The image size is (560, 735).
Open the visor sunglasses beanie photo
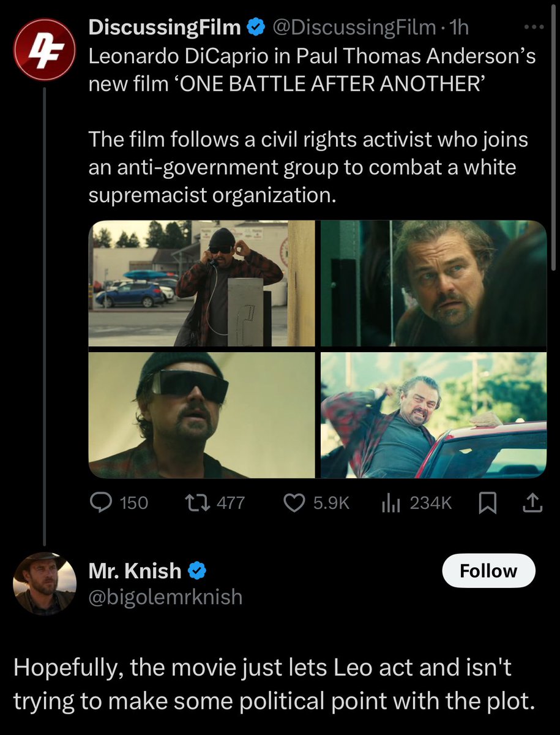tap(202, 415)
